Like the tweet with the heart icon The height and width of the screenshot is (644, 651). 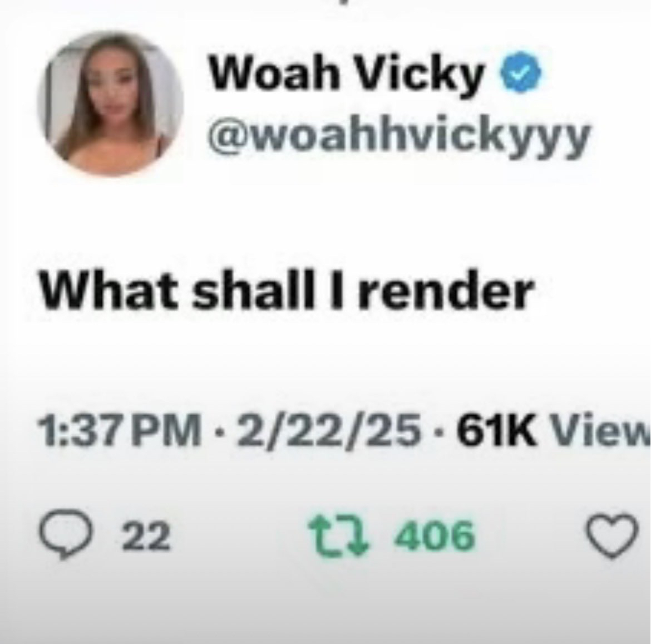click(x=612, y=534)
